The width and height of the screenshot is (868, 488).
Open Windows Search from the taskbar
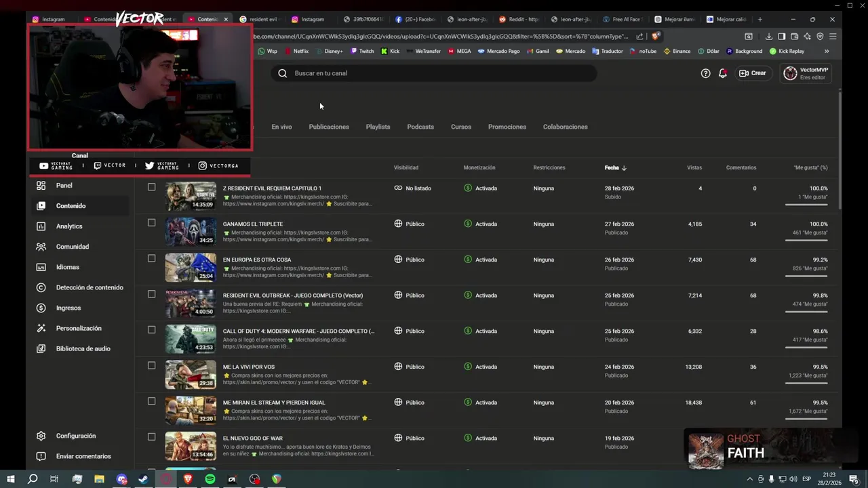(x=33, y=479)
